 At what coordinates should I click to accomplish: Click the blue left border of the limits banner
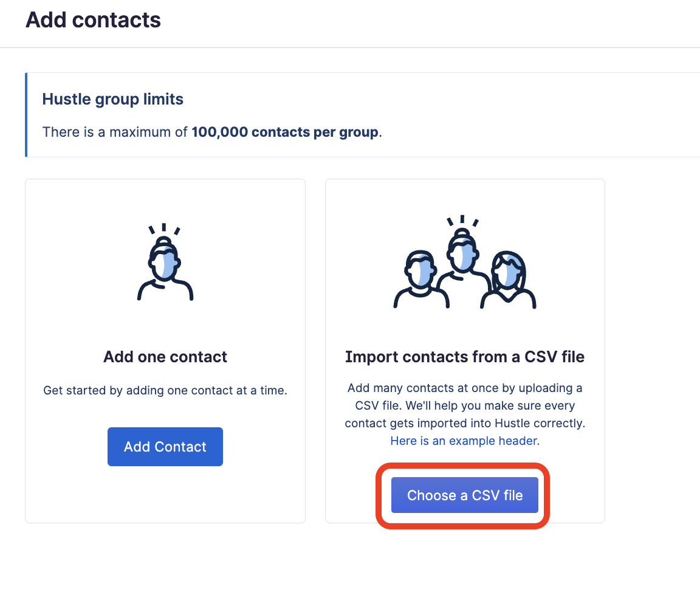pyautogui.click(x=26, y=115)
